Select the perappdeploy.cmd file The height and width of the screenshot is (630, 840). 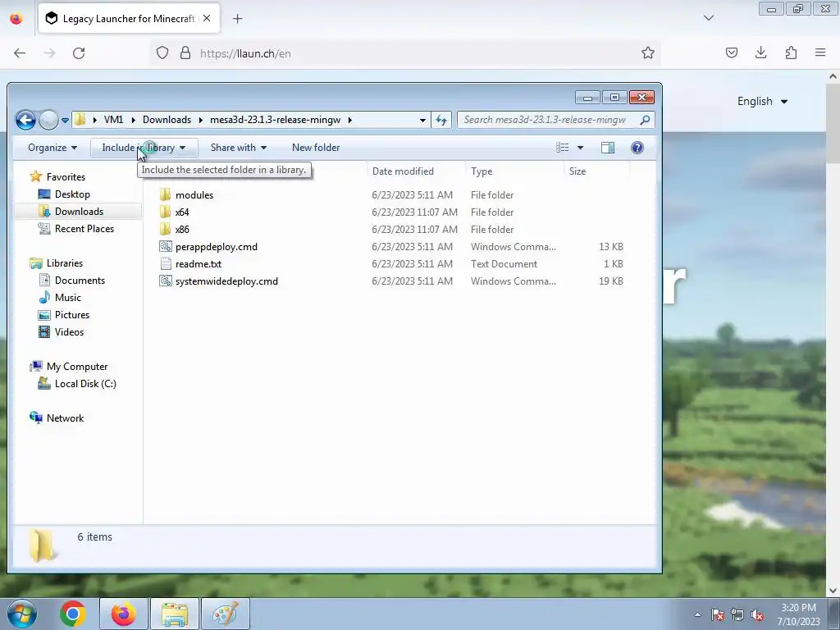pyautogui.click(x=216, y=246)
